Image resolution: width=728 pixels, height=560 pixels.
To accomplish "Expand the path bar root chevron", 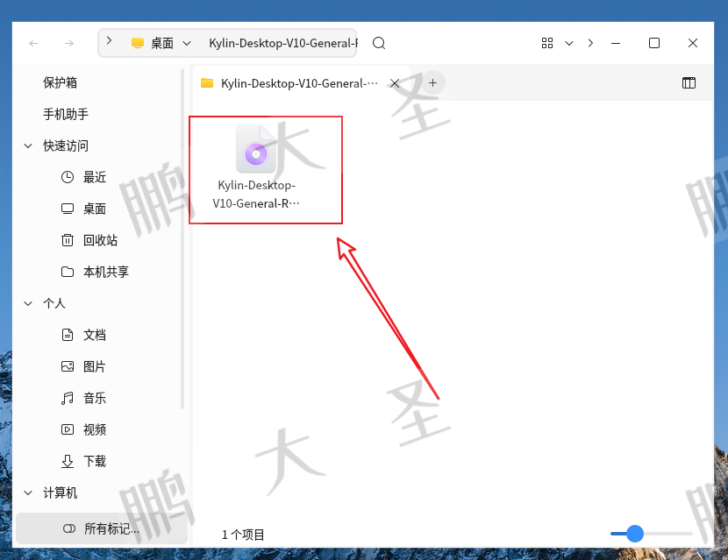I will coord(109,40).
